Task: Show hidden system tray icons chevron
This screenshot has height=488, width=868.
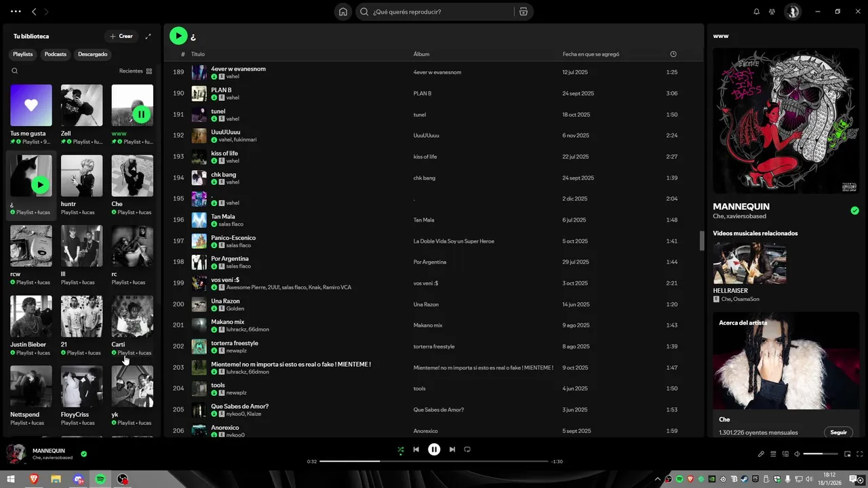Action: 657,479
